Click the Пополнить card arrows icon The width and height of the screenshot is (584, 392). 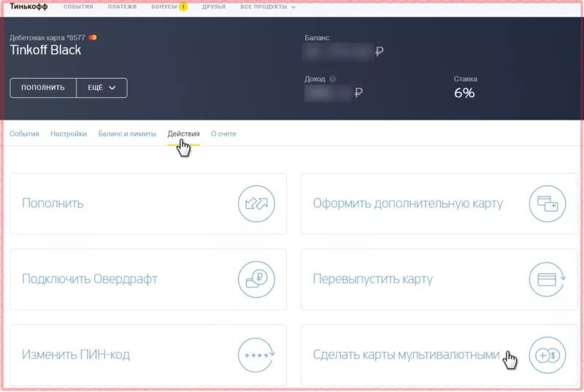(x=256, y=204)
